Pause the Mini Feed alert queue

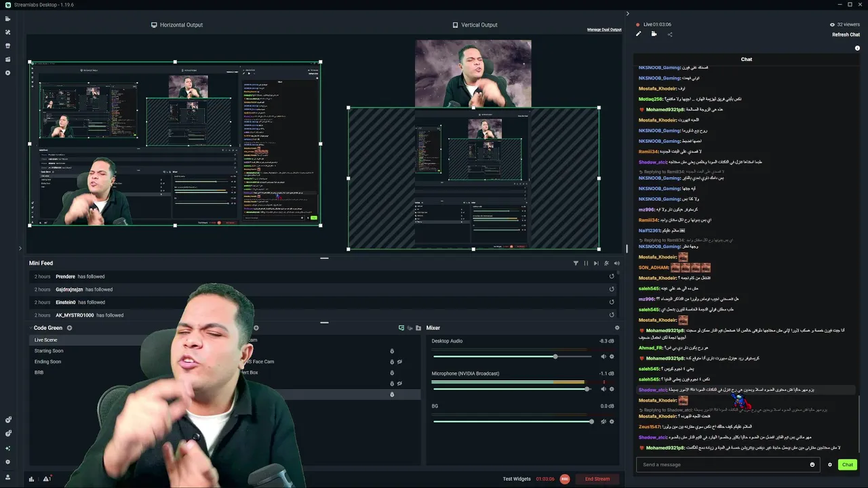pyautogui.click(x=586, y=263)
